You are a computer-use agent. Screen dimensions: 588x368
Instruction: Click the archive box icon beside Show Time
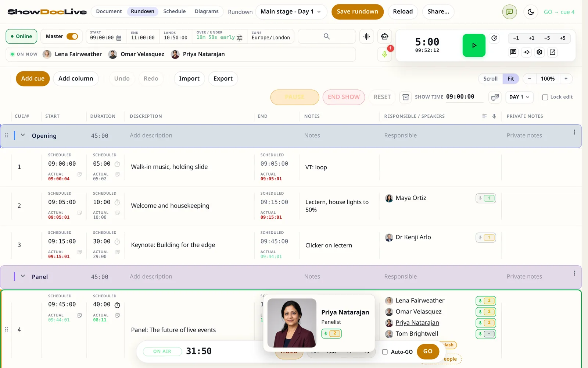pos(405,97)
